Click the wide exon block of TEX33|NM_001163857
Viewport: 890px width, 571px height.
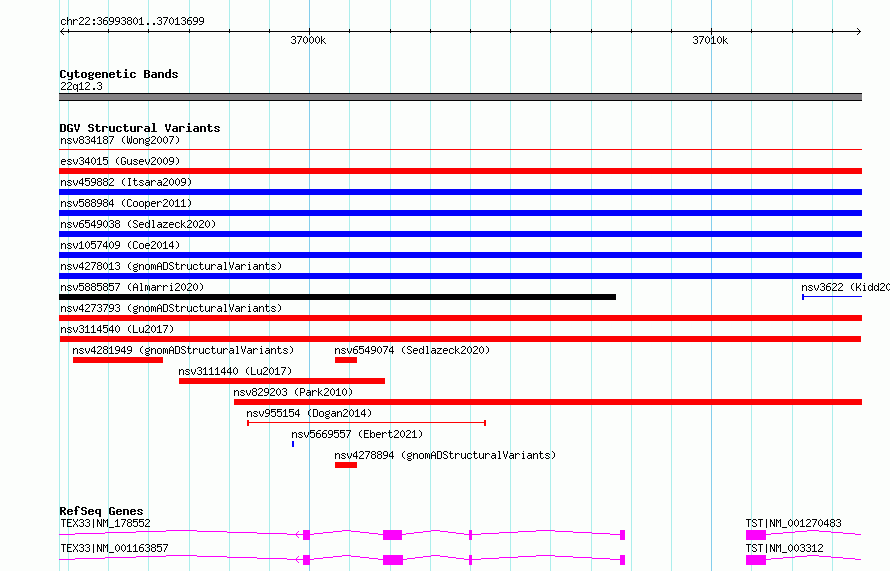(393, 560)
